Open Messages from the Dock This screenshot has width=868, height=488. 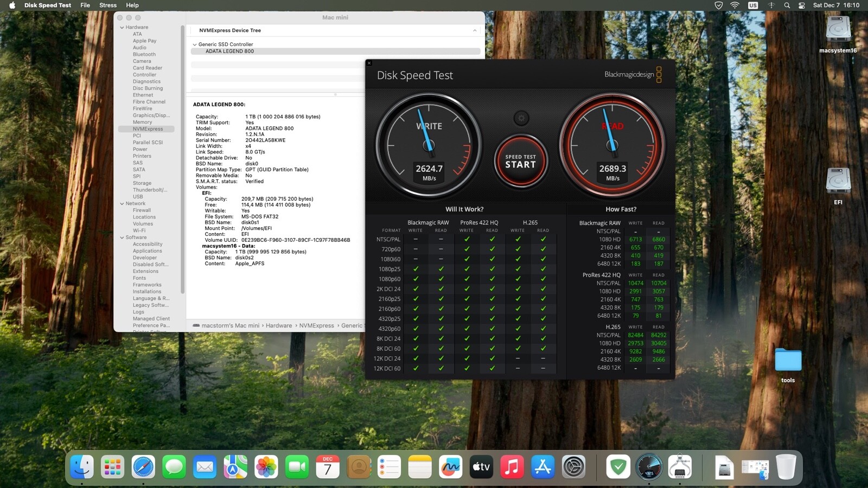coord(174,466)
